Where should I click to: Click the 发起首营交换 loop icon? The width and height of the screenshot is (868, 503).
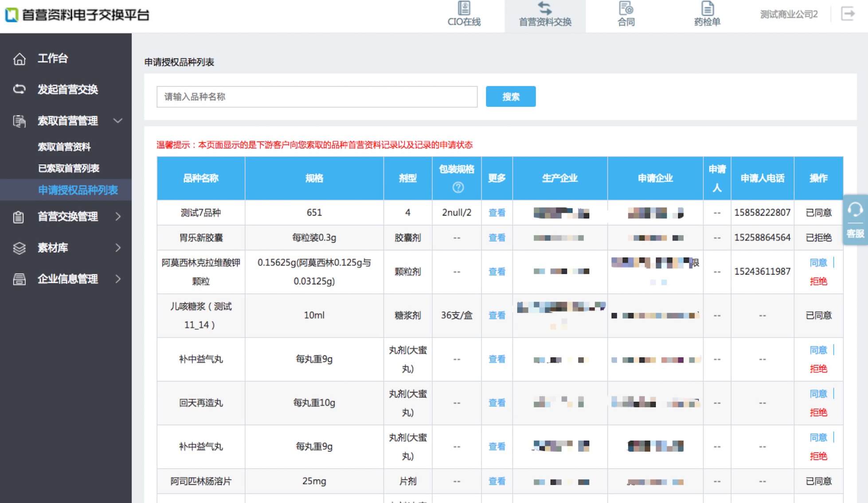(19, 89)
